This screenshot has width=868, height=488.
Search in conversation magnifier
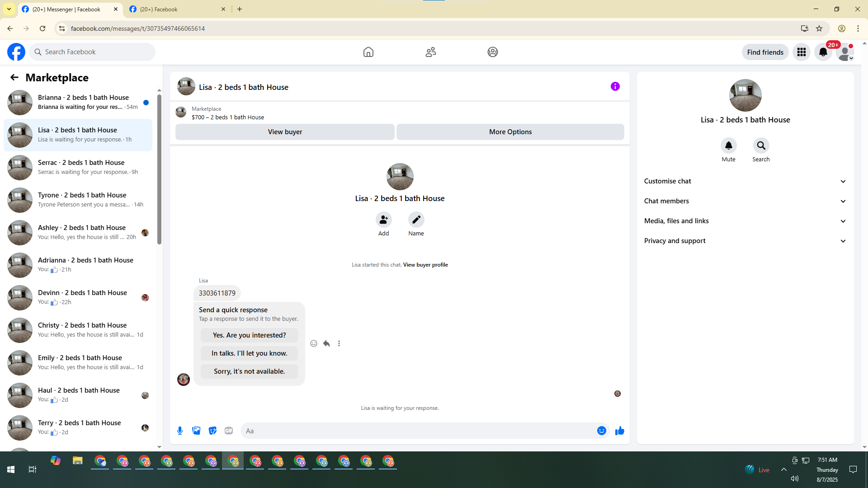pyautogui.click(x=761, y=145)
